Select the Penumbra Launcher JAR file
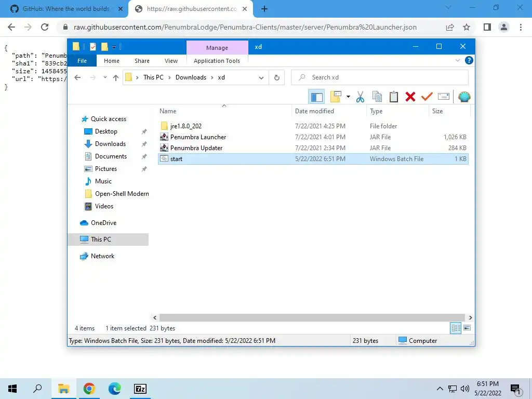532x399 pixels. 313,137
